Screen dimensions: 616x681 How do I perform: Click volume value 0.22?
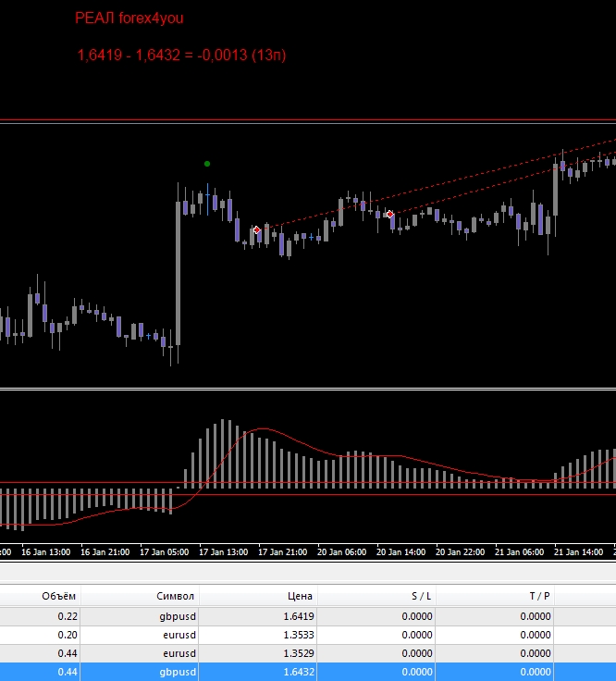pyautogui.click(x=68, y=616)
